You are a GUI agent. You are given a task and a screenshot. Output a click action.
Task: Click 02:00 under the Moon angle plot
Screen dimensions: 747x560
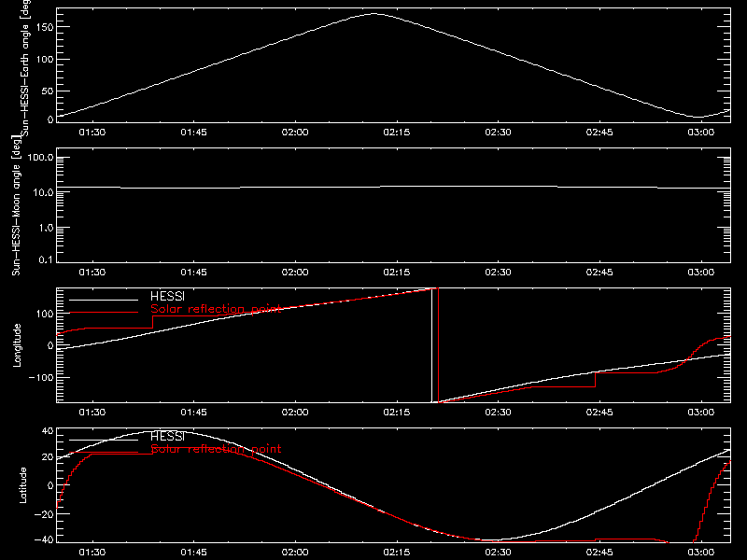tap(295, 273)
